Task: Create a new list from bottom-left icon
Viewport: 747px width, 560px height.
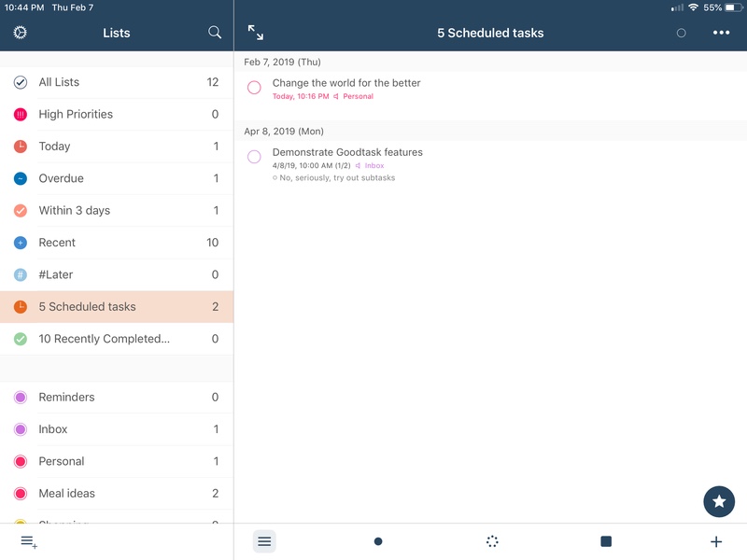Action: point(28,540)
